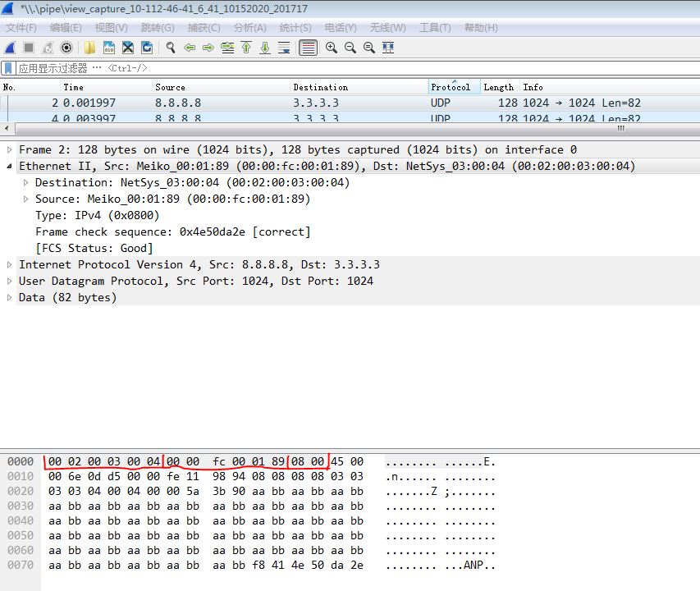The image size is (700, 591).
Task: Expand the Destination NetSys_03:00:04 field
Action: (x=25, y=182)
